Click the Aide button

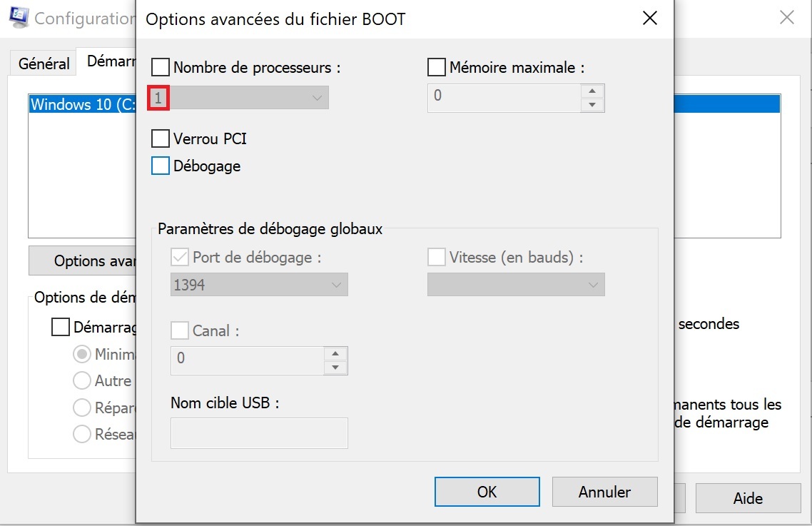coord(748,498)
